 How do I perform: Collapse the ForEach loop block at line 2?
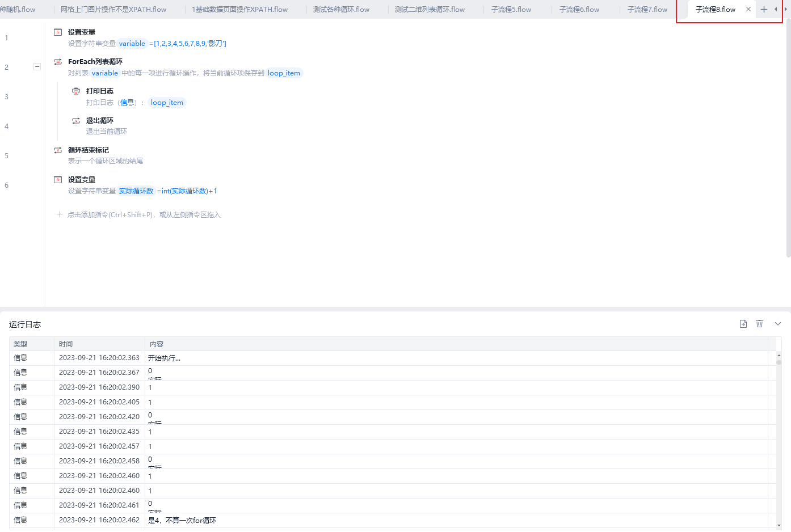pos(37,67)
